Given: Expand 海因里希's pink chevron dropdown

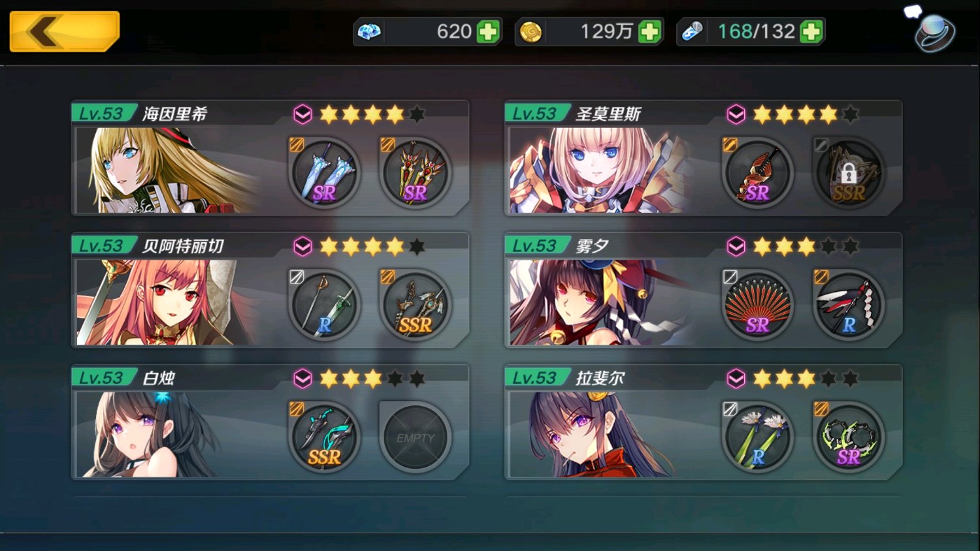Looking at the screenshot, I should [x=302, y=115].
